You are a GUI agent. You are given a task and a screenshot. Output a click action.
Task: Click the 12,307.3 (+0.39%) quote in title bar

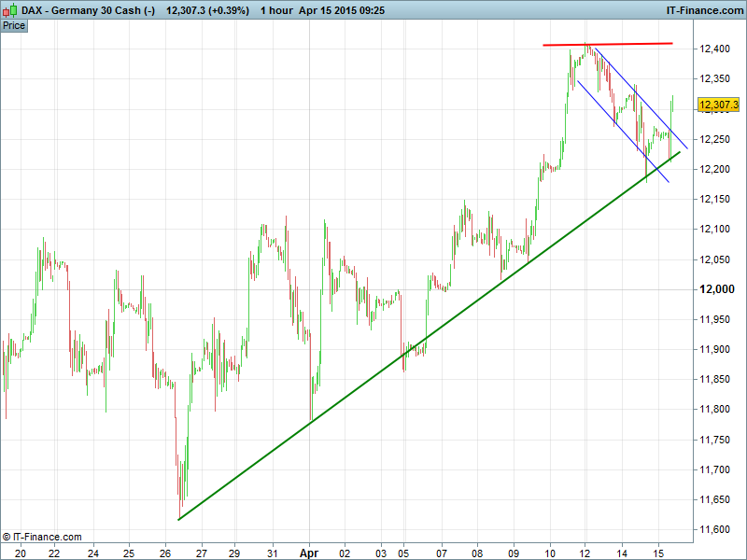pyautogui.click(x=207, y=9)
